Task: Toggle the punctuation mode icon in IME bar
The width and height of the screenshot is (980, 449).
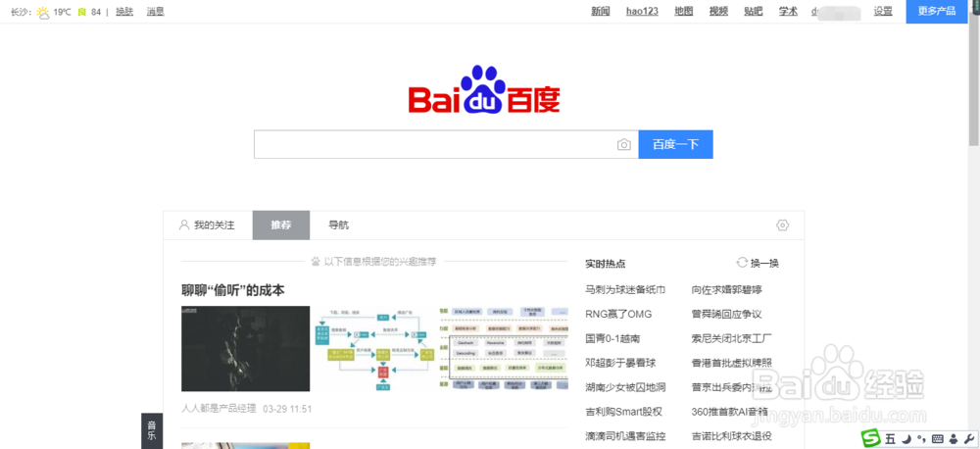Action: tap(921, 438)
